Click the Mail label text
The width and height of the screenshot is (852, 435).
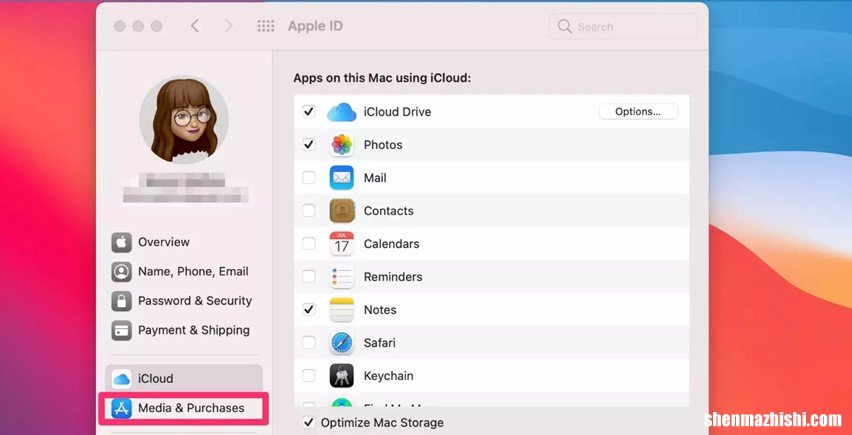click(375, 178)
